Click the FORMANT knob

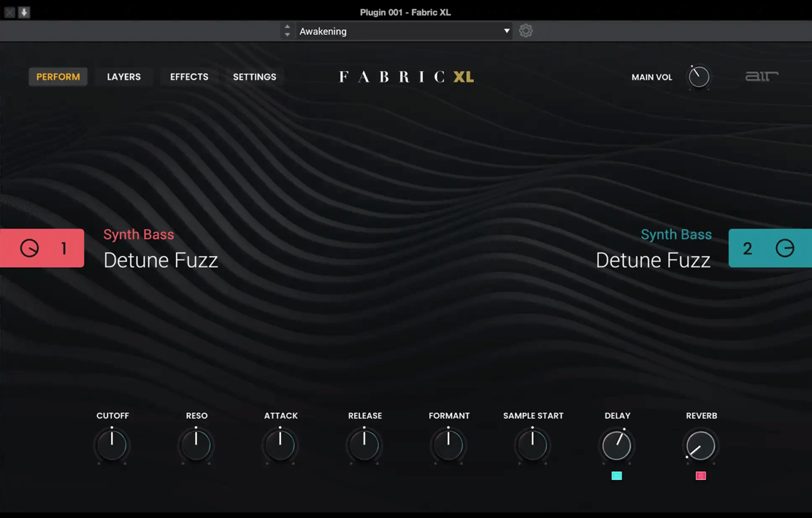click(448, 445)
